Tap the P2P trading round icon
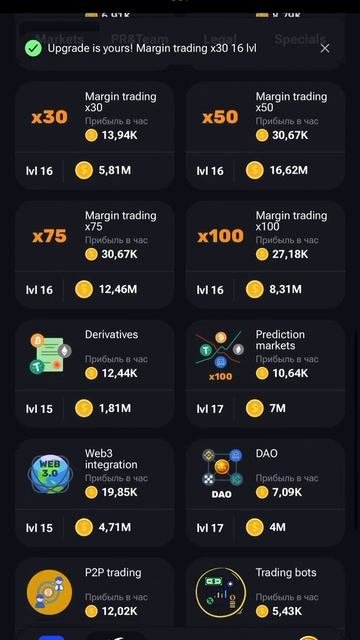Screen dimensions: 360x640 pos(49,592)
